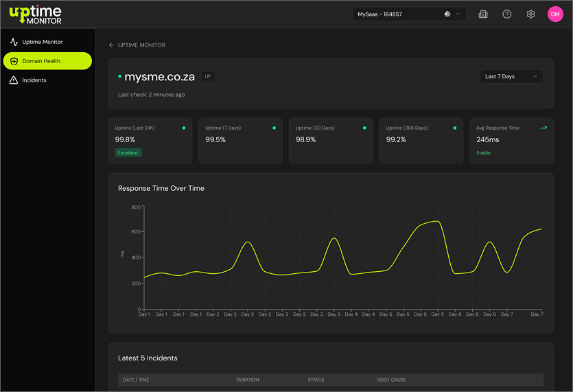Sort by the STATUS column header

tap(316, 380)
